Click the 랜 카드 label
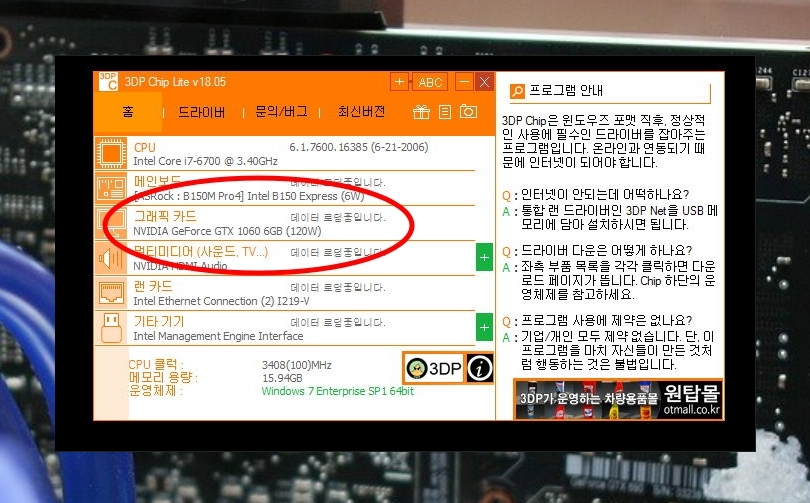Screen dimensions: 810x503 pos(153,286)
